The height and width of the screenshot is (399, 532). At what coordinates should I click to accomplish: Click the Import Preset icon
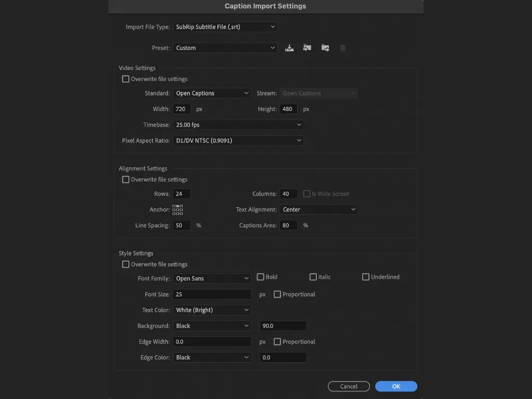tap(307, 48)
